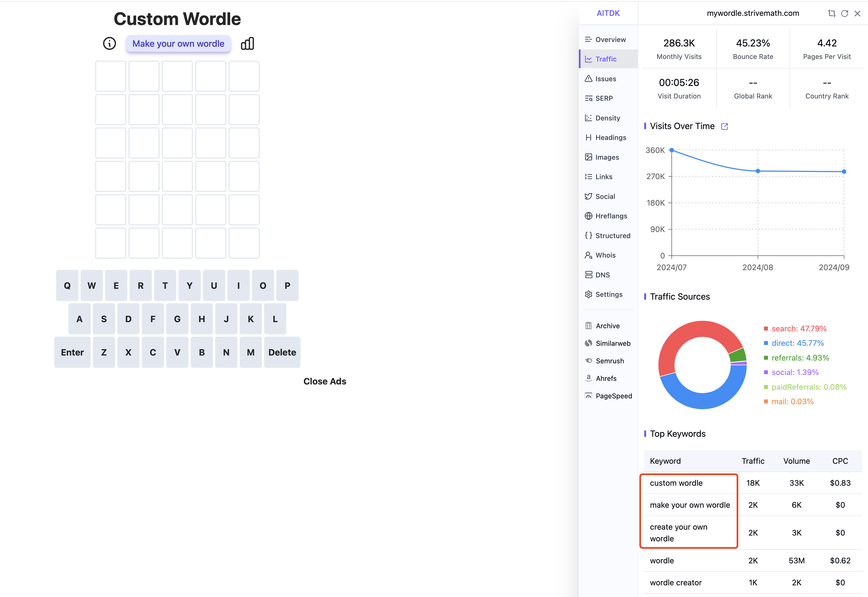Open the PageSpeed external tool link
868x597 pixels.
tap(608, 396)
